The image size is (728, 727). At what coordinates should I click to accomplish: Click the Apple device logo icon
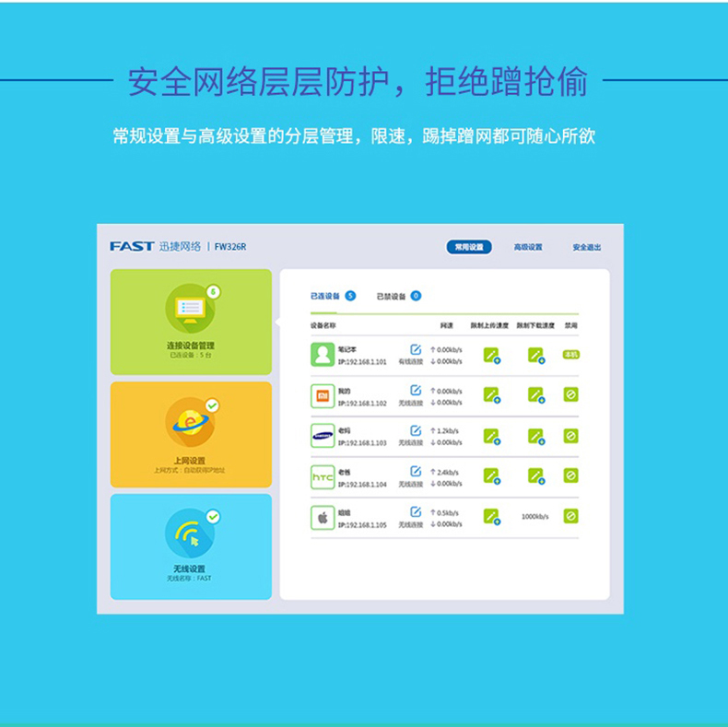tap(323, 518)
